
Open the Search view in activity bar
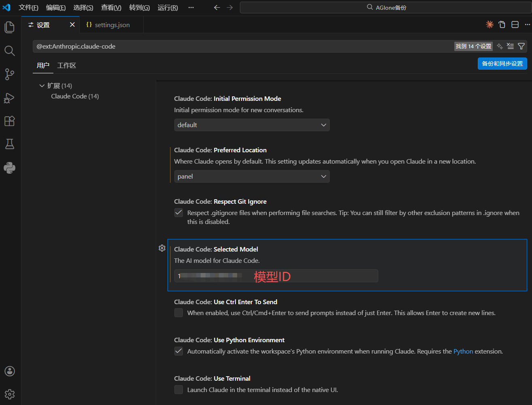(9, 51)
